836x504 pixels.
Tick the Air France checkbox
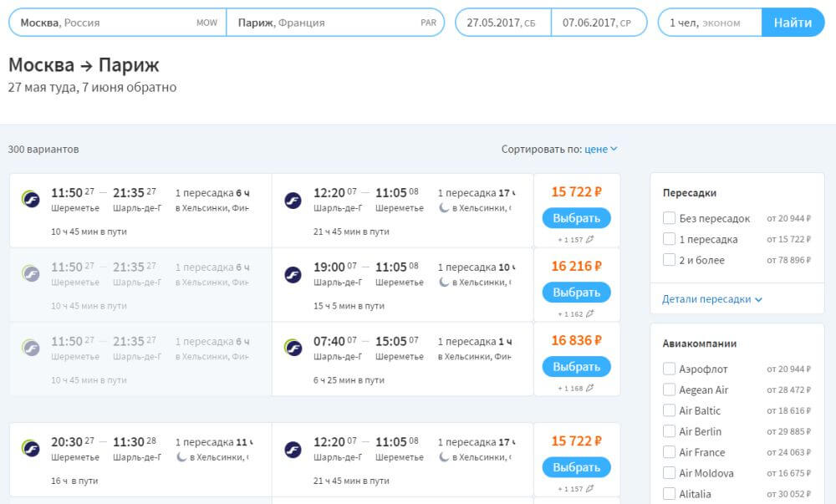click(x=669, y=452)
